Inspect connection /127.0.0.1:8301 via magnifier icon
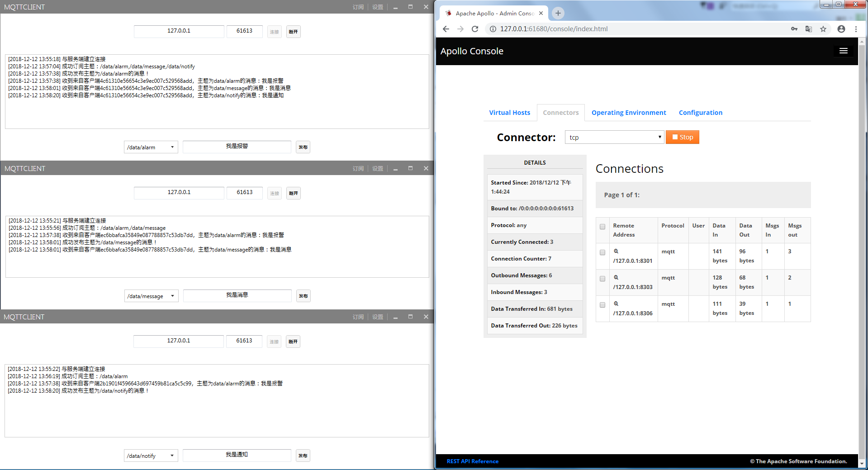 (x=616, y=251)
